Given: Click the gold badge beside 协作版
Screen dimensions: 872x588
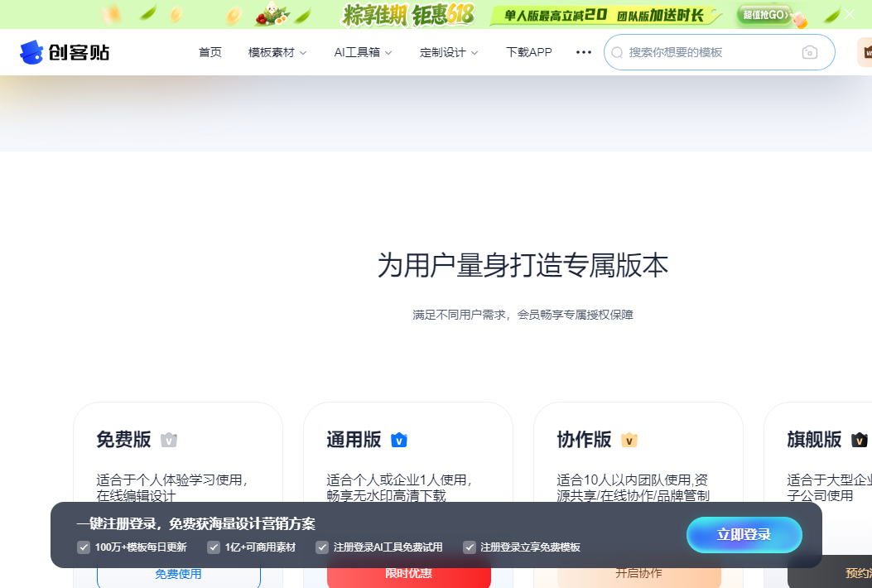Looking at the screenshot, I should click(629, 440).
